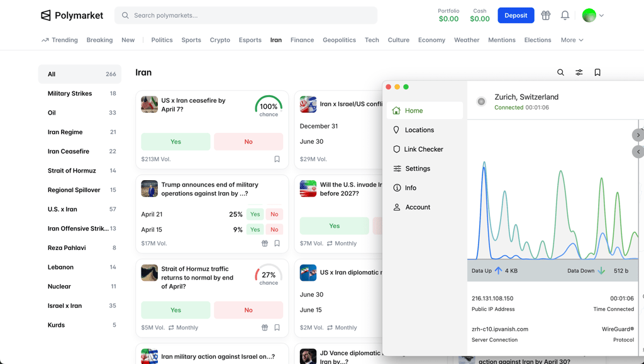This screenshot has width=644, height=364.
Task: Click public IP address 216.131.108.150
Action: pyautogui.click(x=492, y=299)
